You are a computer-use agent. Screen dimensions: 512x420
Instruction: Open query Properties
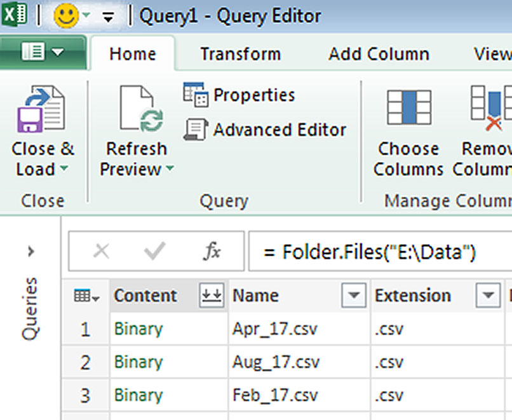point(239,95)
